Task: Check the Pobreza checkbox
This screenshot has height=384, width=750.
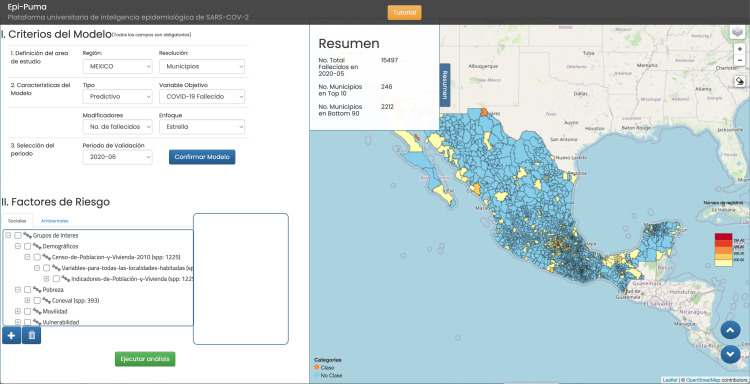Action: 27,290
